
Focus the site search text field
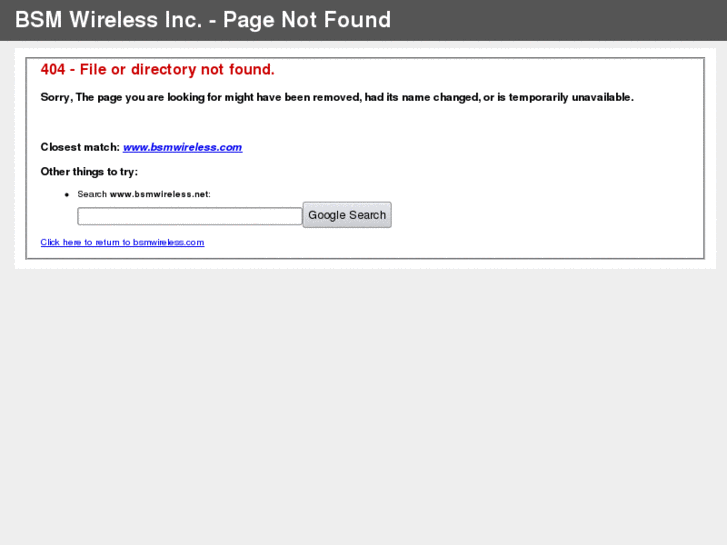[189, 216]
